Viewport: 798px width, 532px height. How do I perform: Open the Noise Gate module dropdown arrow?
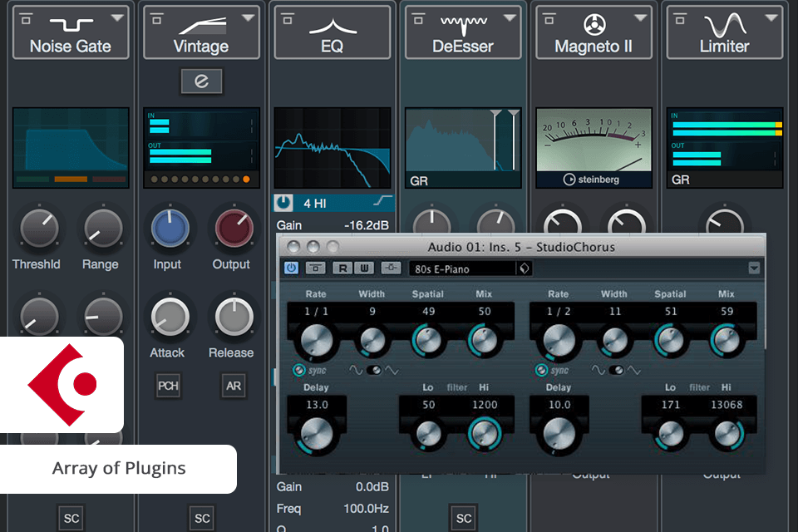(x=116, y=17)
